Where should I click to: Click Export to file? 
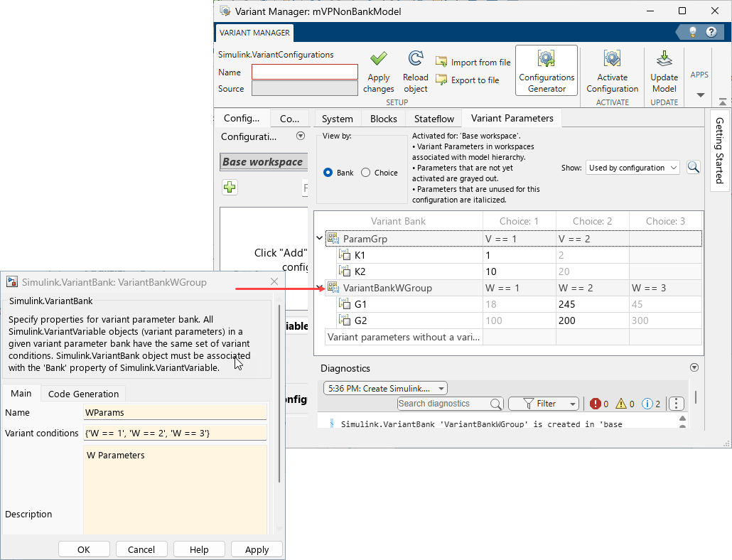(x=468, y=80)
